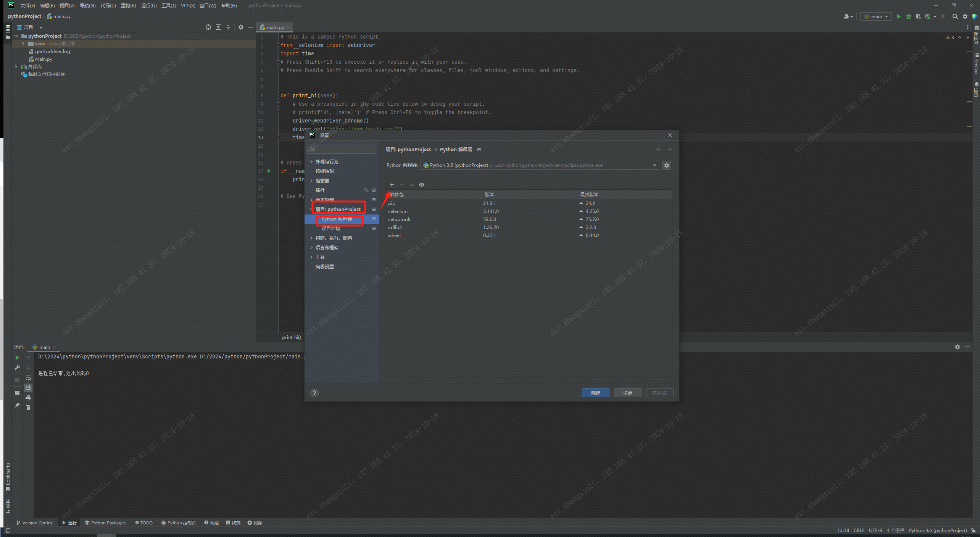Click the green Run button in top toolbar

click(899, 16)
